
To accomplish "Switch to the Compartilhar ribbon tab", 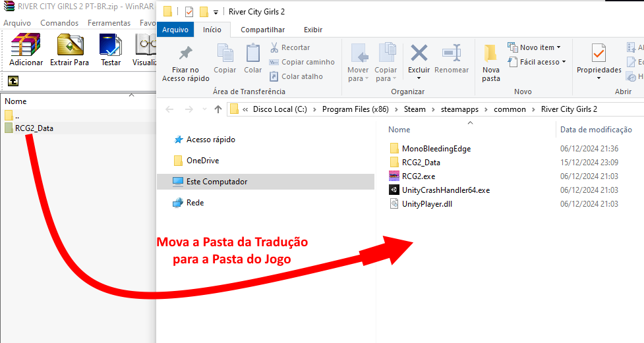I will coord(262,30).
